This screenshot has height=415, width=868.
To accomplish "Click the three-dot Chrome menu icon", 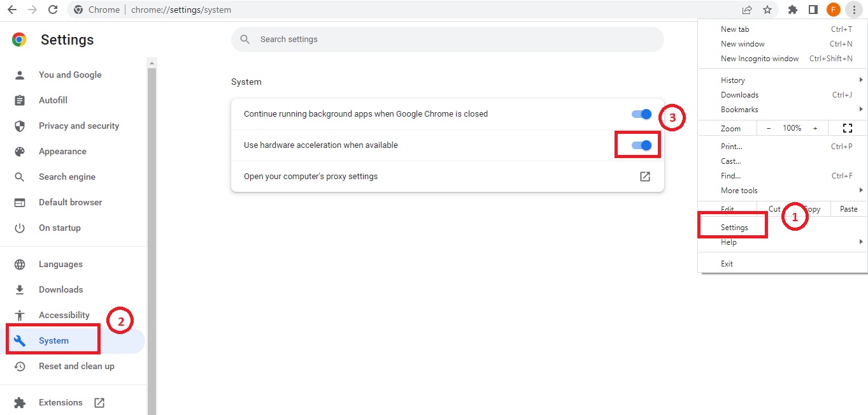I will pos(854,10).
